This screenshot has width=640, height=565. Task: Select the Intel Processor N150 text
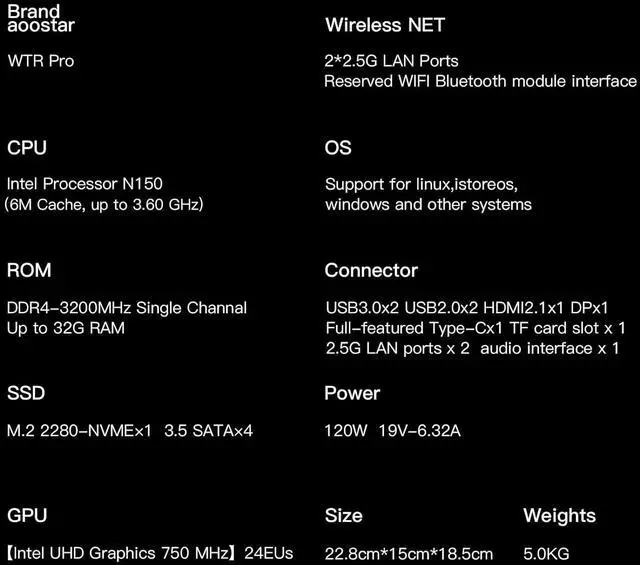84,184
